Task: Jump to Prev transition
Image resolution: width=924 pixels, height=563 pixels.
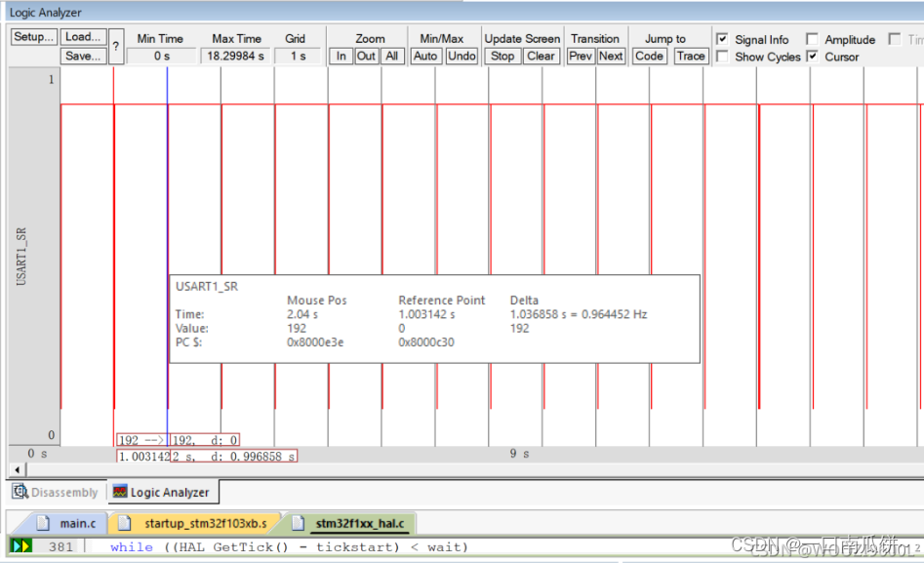Action: click(581, 56)
